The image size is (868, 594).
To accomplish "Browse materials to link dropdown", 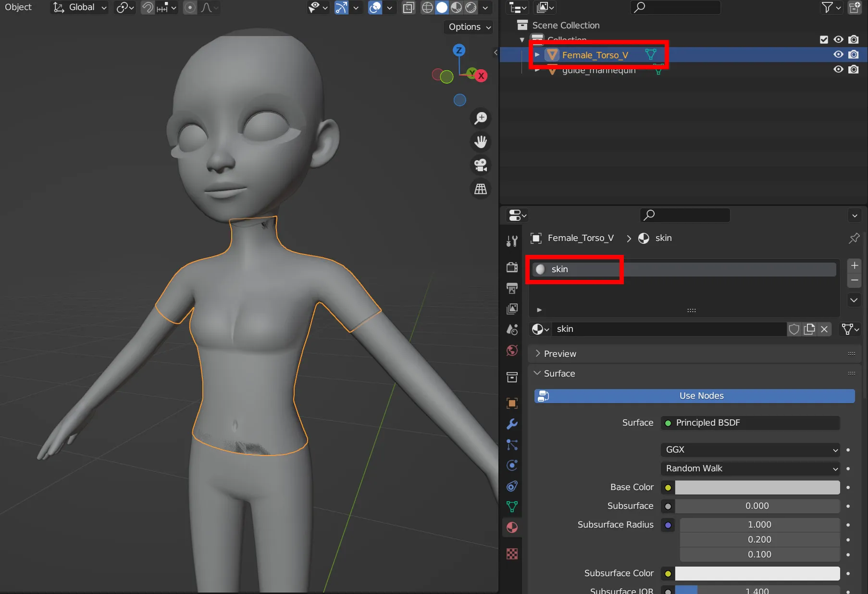I will click(541, 329).
